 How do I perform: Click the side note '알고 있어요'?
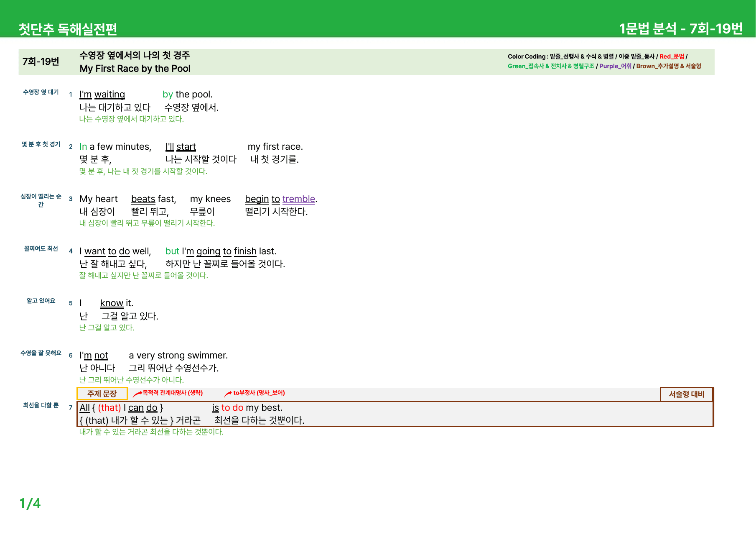[41, 301]
